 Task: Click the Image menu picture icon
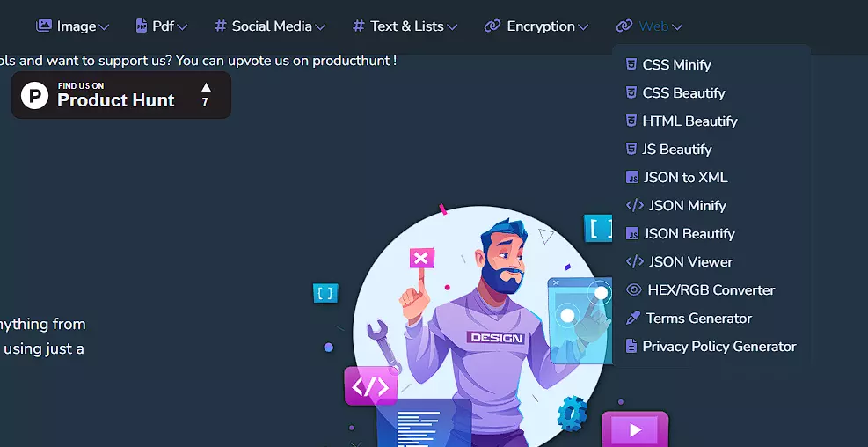(44, 26)
